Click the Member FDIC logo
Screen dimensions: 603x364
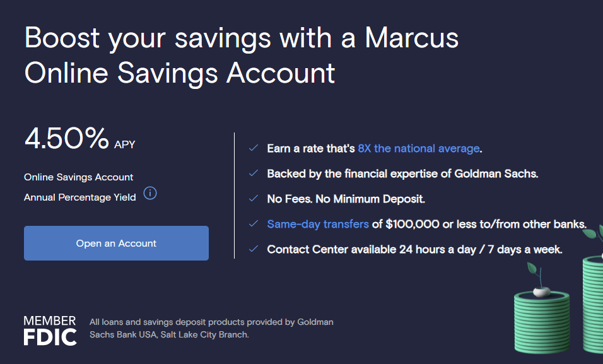pos(50,330)
